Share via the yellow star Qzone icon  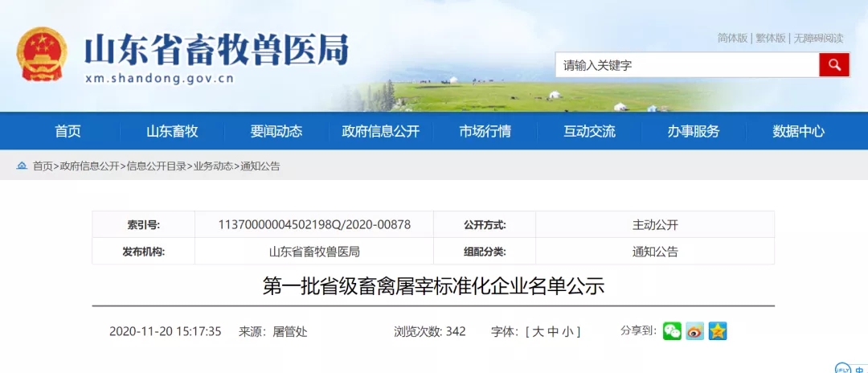[718, 331]
